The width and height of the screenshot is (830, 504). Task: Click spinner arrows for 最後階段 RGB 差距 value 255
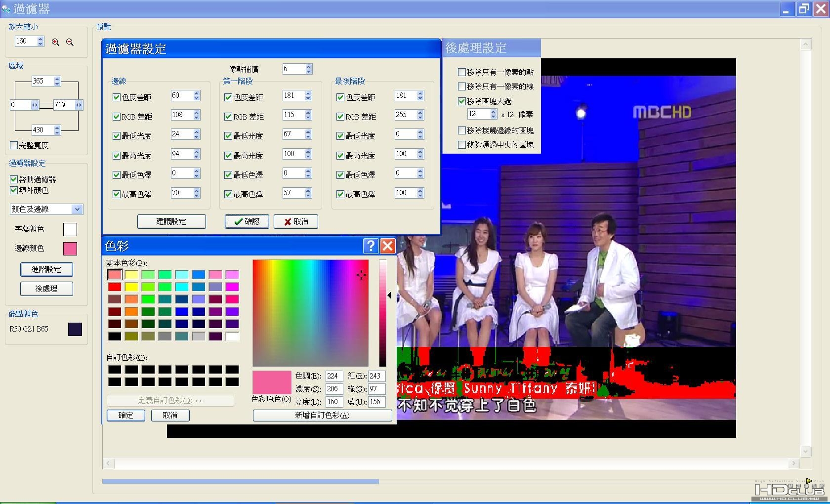420,115
